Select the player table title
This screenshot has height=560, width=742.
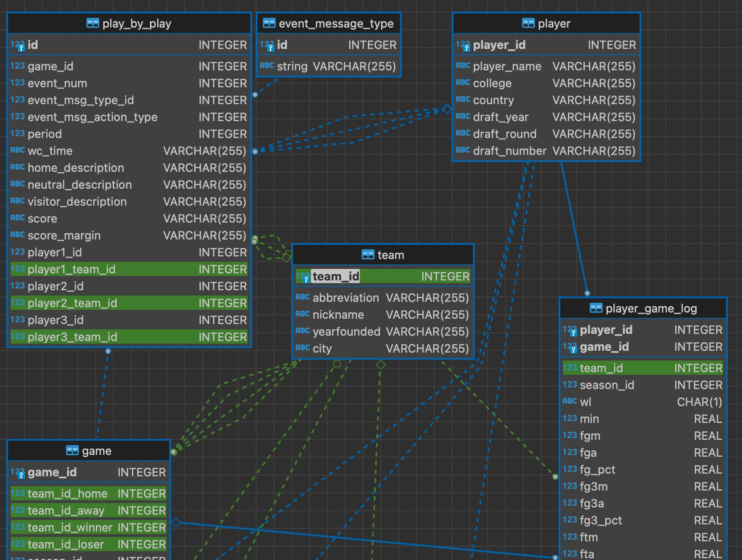point(554,24)
